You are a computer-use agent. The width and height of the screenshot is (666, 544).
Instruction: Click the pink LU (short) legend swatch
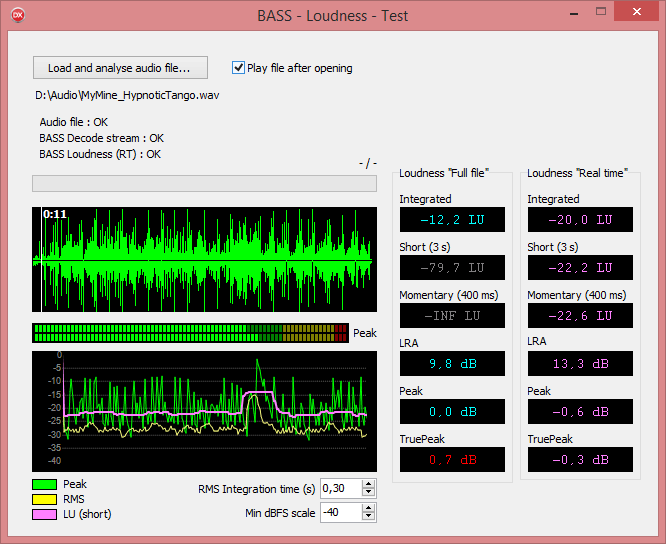pos(44,514)
